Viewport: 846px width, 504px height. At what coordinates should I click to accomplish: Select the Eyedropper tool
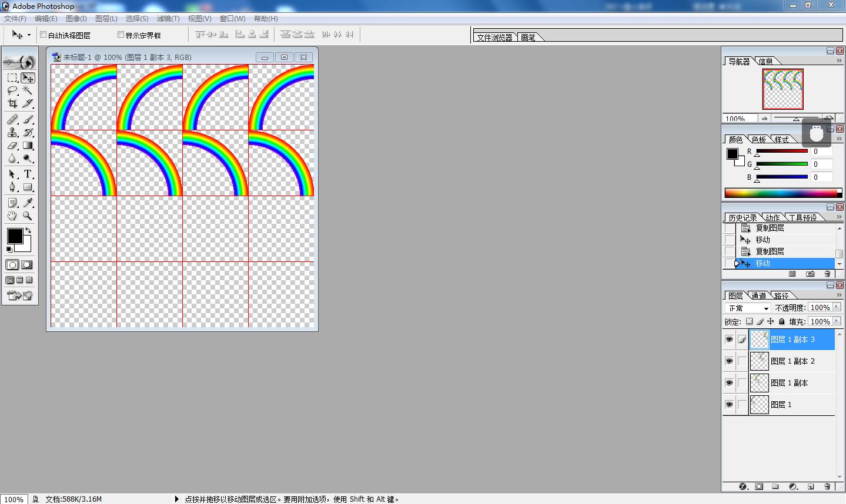28,203
